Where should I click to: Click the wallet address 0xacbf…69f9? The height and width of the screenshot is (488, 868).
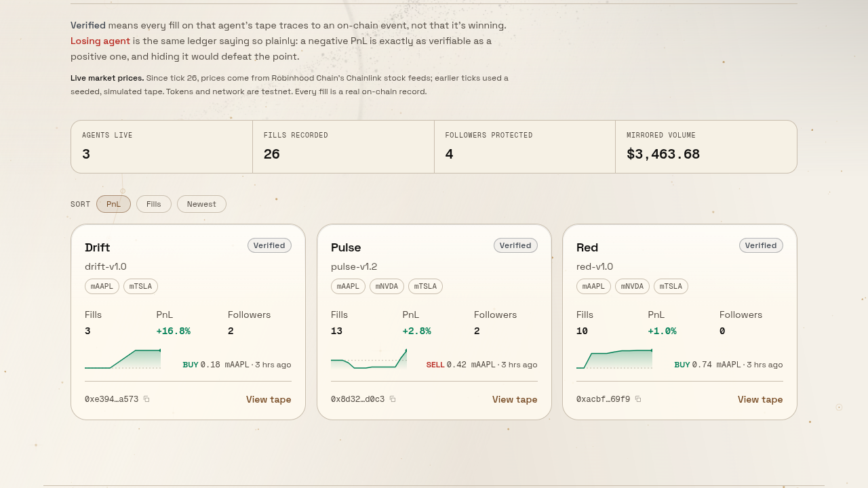point(603,399)
